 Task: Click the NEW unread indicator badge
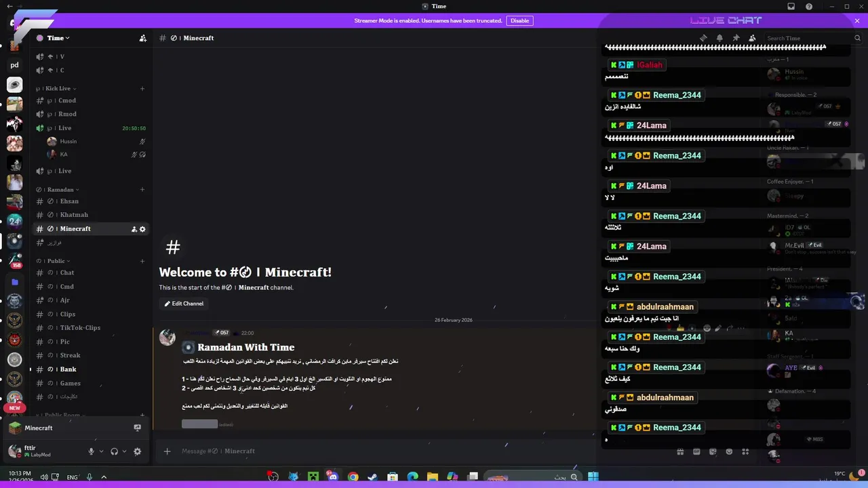pos(14,408)
